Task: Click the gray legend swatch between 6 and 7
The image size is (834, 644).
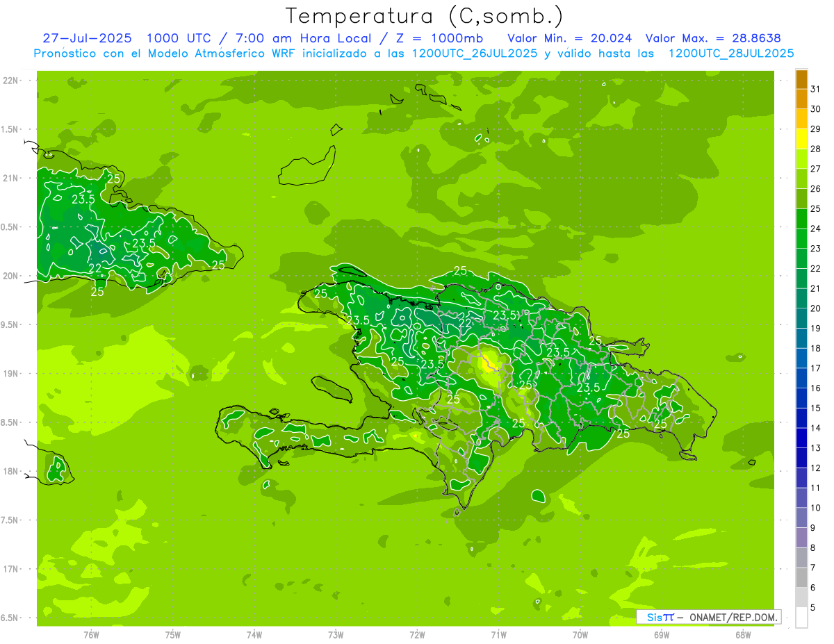Action: (x=801, y=577)
